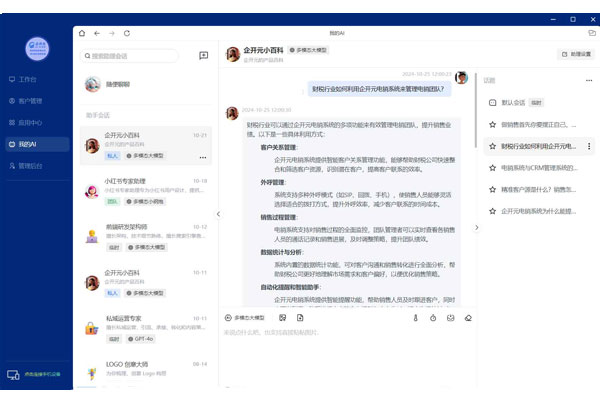Open the 随便聊聊 conversation

click(146, 84)
